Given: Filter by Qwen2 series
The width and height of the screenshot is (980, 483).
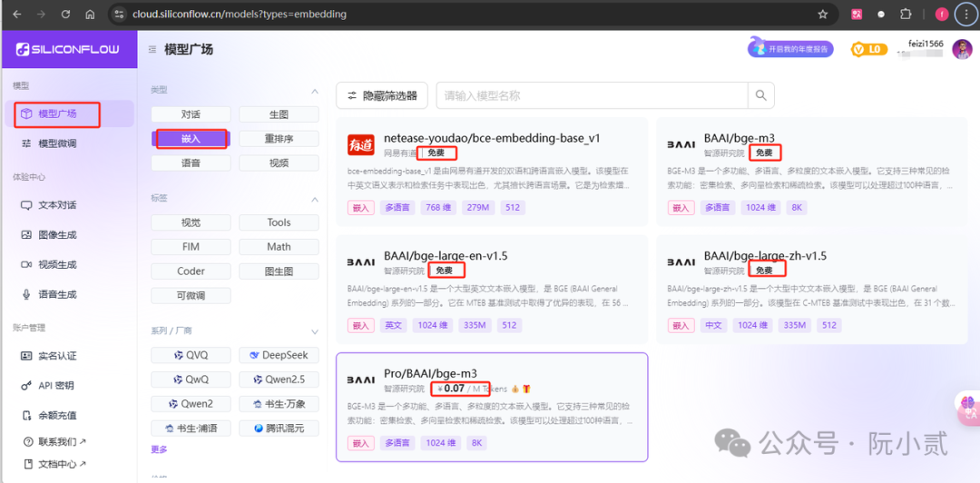Looking at the screenshot, I should click(x=191, y=404).
